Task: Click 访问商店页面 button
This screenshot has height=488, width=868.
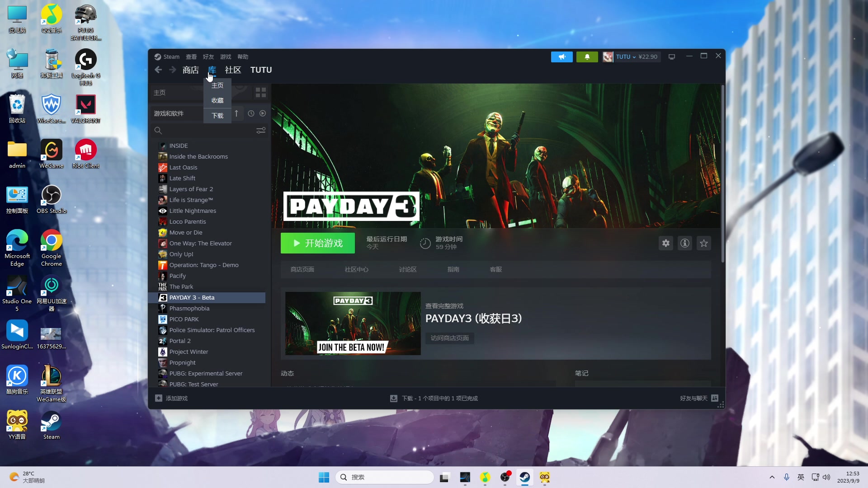Action: [450, 338]
